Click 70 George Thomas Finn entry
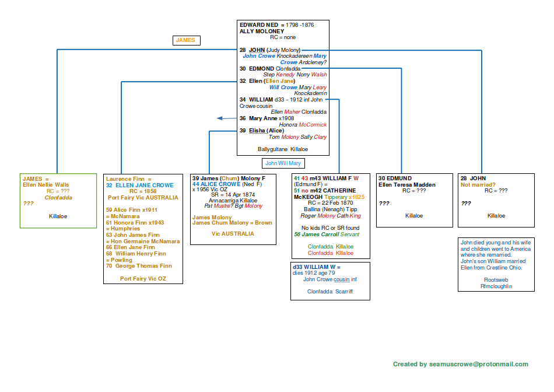This screenshot has height=392, width=554. coord(139,266)
